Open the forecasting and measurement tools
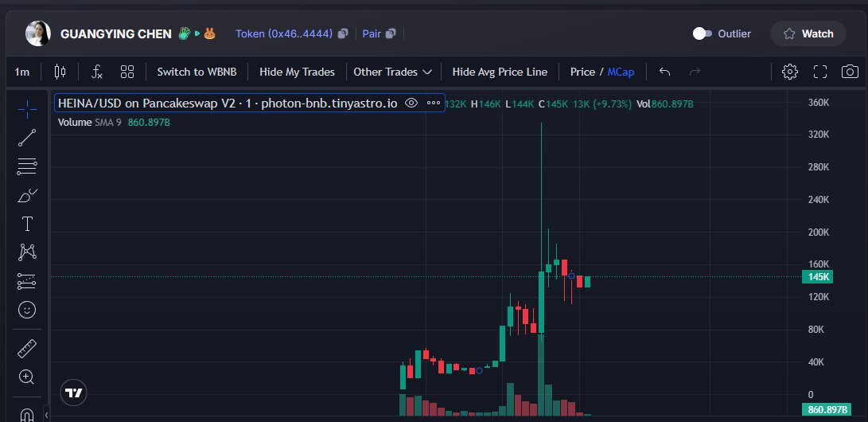Viewport: 868px width, 422px height. pyautogui.click(x=27, y=281)
